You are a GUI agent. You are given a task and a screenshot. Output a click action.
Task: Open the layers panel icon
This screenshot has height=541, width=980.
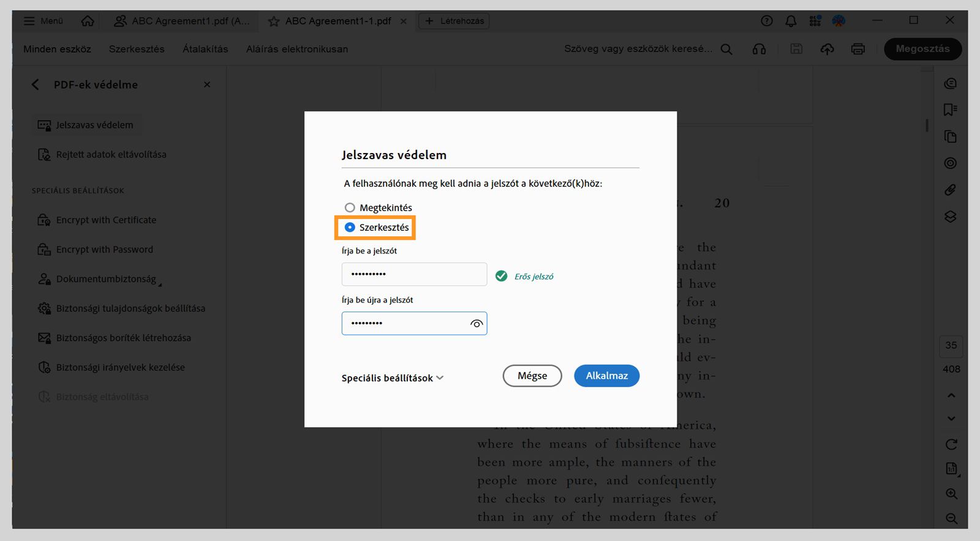tap(951, 217)
